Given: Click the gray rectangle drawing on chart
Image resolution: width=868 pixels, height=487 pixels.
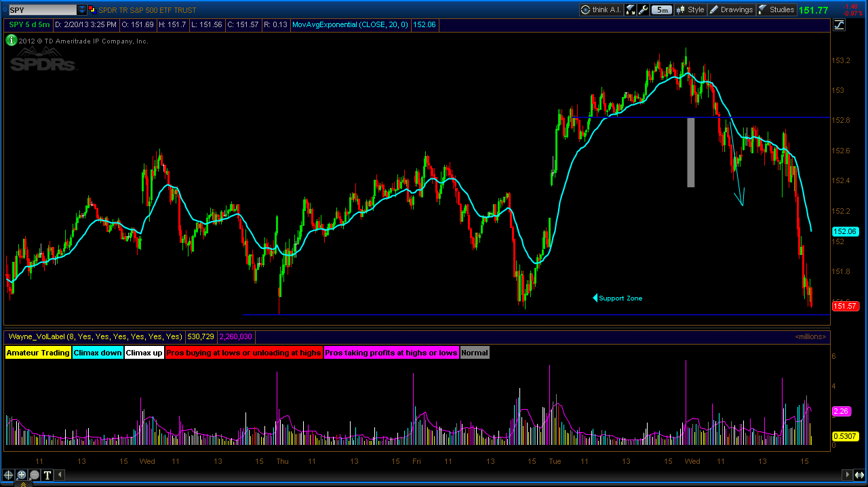Looking at the screenshot, I should (691, 153).
